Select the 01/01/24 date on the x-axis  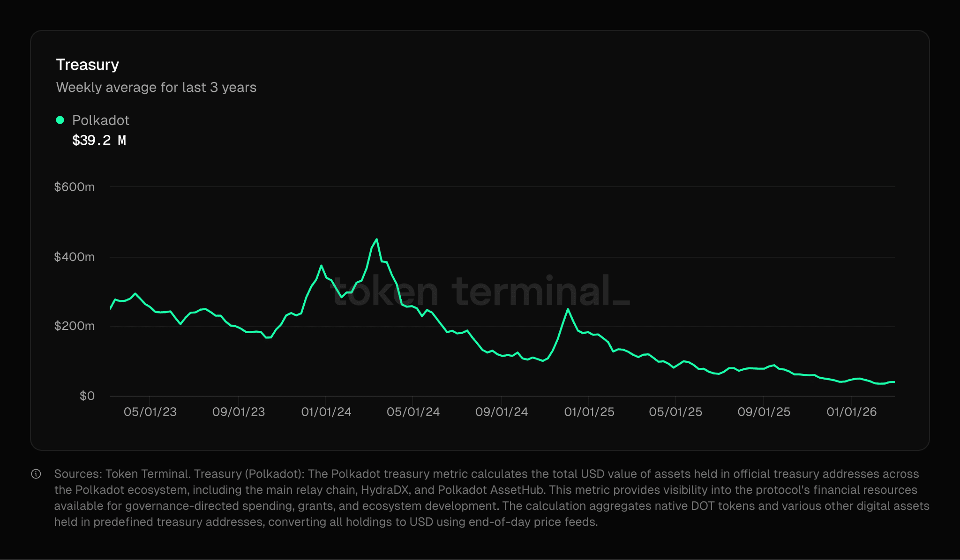[x=326, y=412]
